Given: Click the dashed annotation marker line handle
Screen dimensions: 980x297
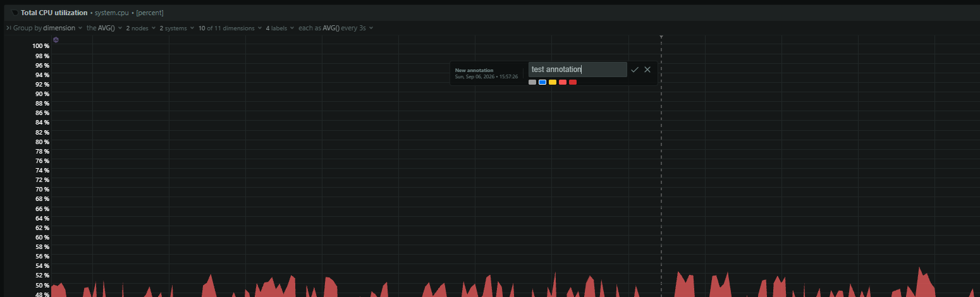Looking at the screenshot, I should click(x=661, y=37).
